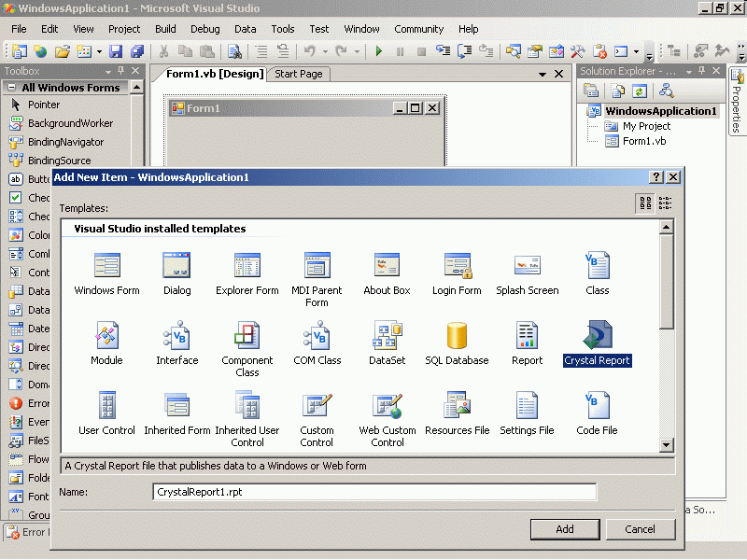
Task: Select the DataSet template icon
Action: (387, 337)
